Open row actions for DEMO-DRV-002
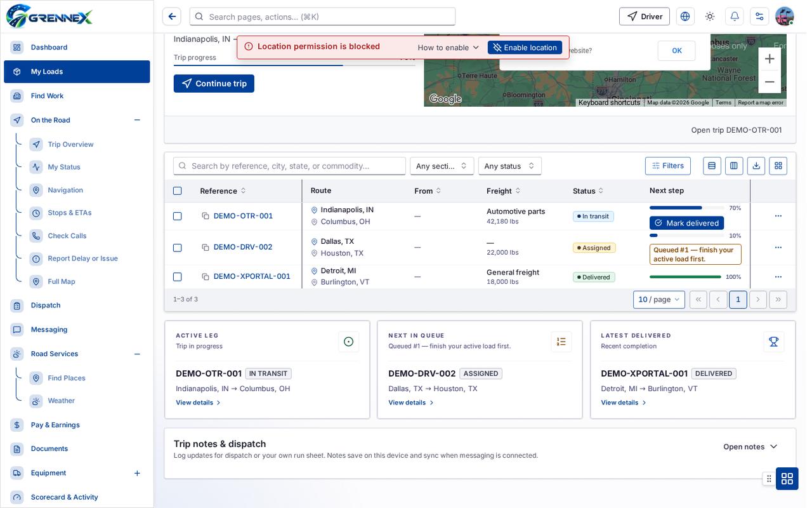Screen dimensions: 812x508 [778, 247]
